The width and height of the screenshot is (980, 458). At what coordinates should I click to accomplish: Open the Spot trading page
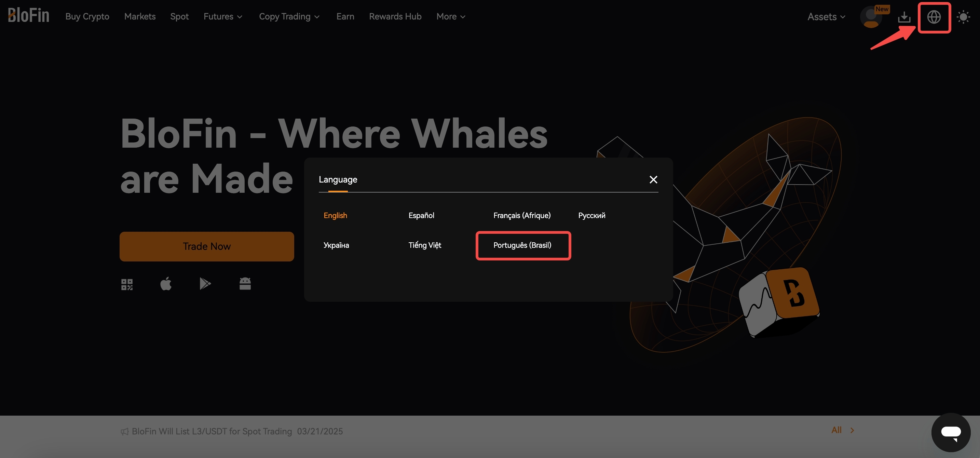(179, 16)
